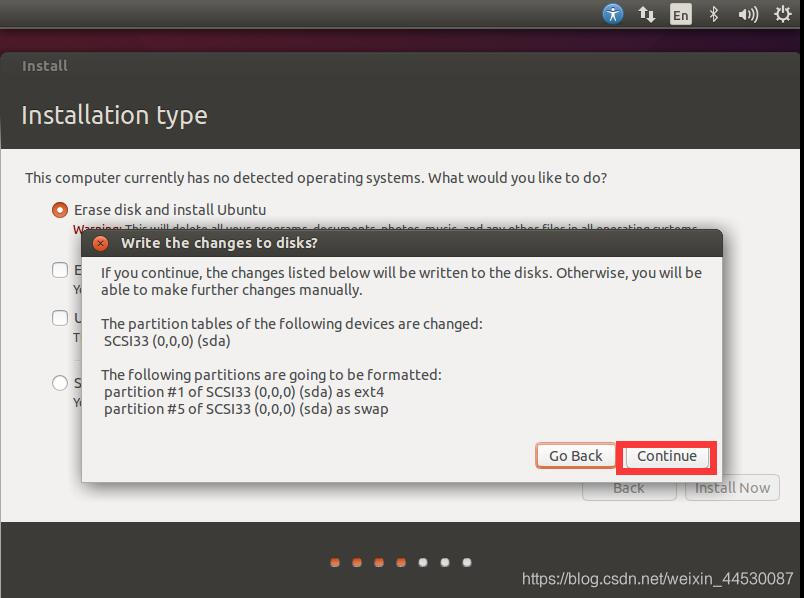Image resolution: width=804 pixels, height=598 pixels.
Task: Click the 'Install' window title
Action: point(45,66)
